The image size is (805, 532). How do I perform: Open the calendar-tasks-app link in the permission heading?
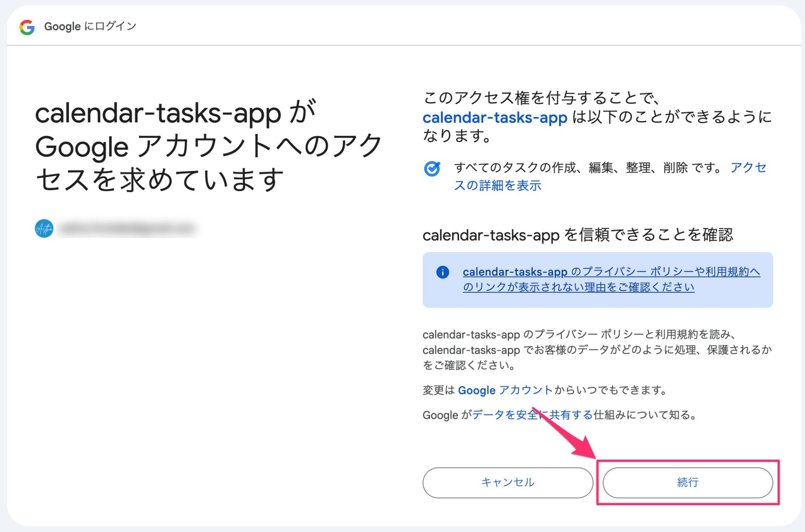click(495, 117)
